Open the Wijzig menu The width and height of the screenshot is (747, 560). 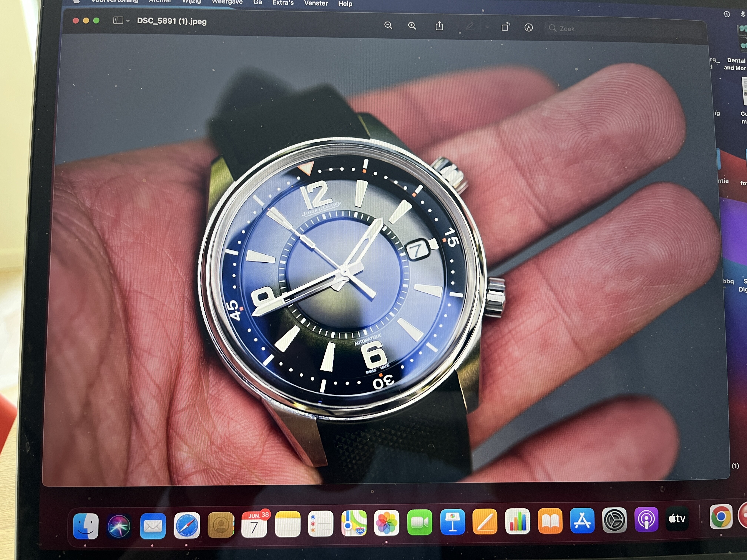click(x=192, y=2)
